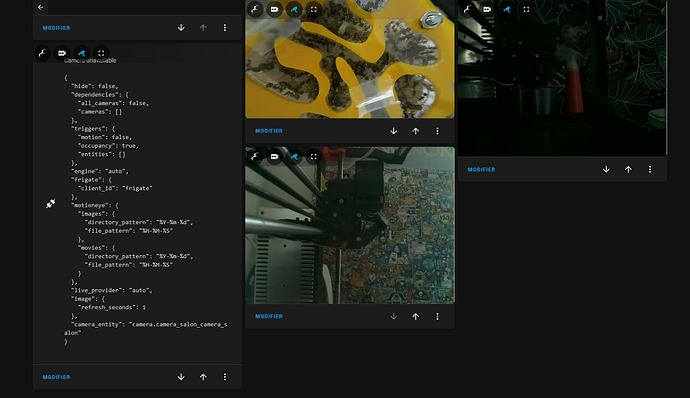Open three-dot menu of card above unavailable camera
Viewport: 690px width, 398px height.
[225, 28]
